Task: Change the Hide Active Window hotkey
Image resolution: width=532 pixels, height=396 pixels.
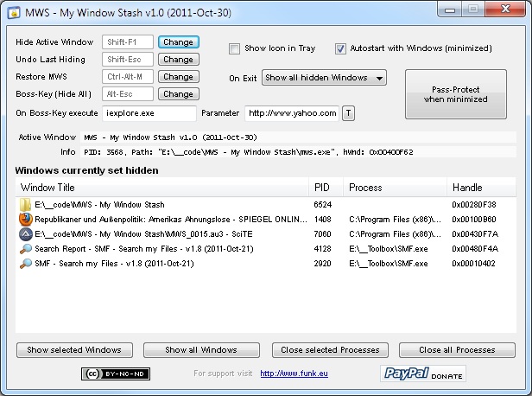Action: pos(179,42)
